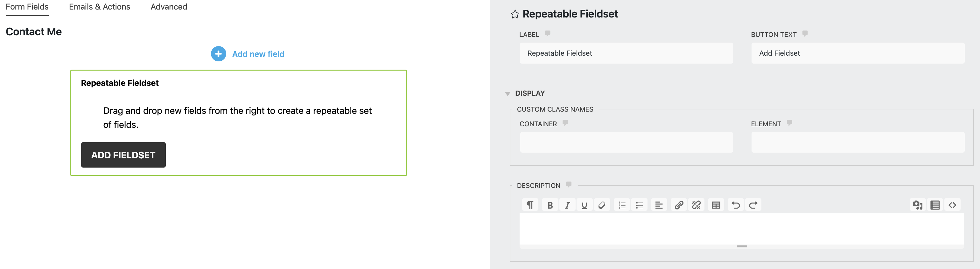Clear formatting using the eraser icon

coord(602,204)
